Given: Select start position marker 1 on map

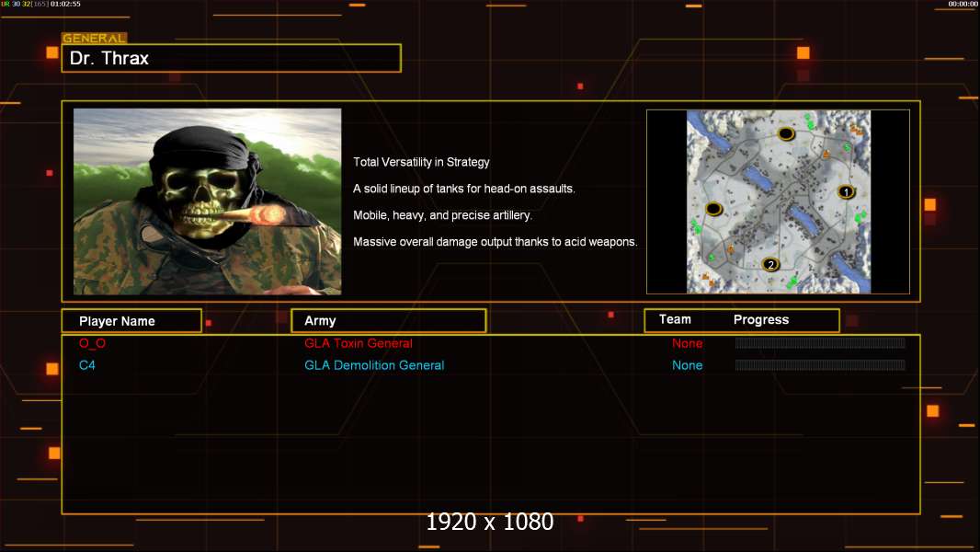Looking at the screenshot, I should pos(847,192).
